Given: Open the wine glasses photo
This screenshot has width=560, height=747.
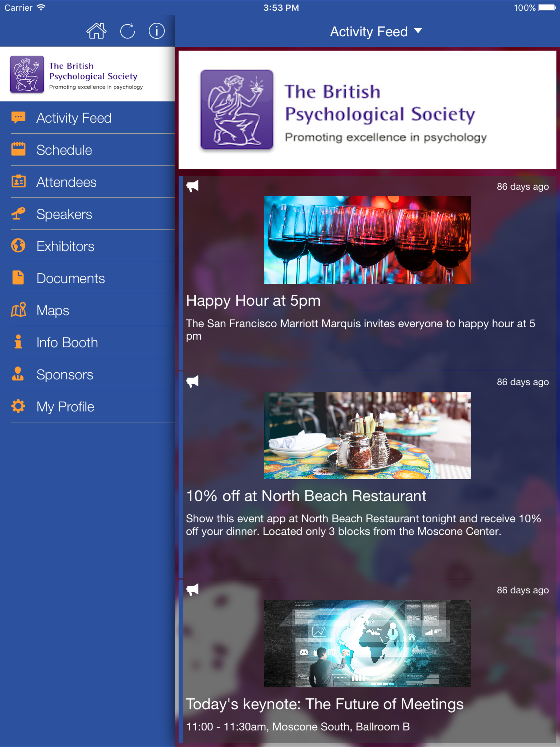Looking at the screenshot, I should [x=367, y=240].
